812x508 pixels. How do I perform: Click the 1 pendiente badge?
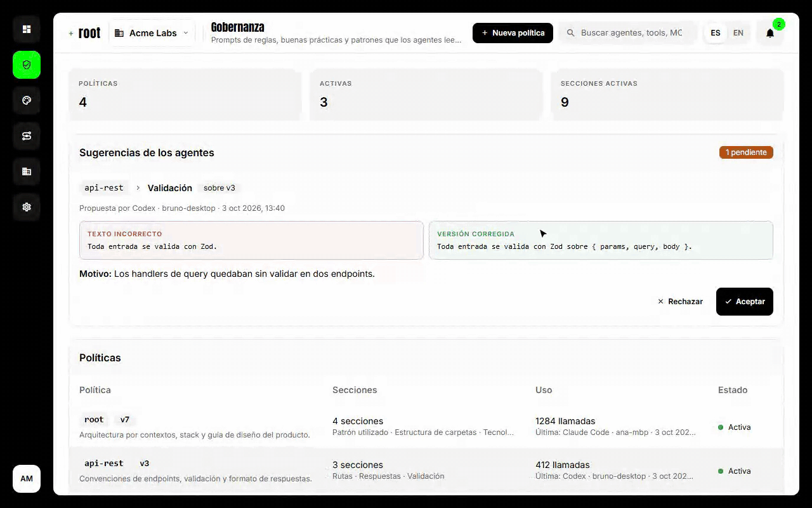coord(746,152)
